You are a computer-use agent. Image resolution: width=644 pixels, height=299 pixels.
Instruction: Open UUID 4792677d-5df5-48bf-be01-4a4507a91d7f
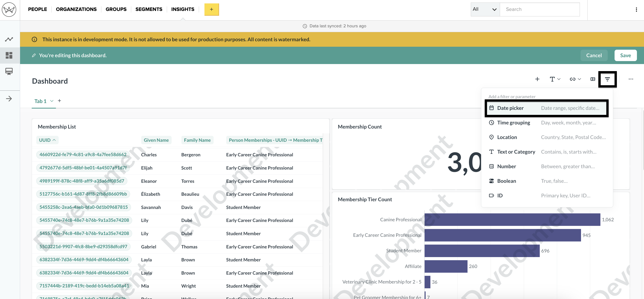click(83, 168)
